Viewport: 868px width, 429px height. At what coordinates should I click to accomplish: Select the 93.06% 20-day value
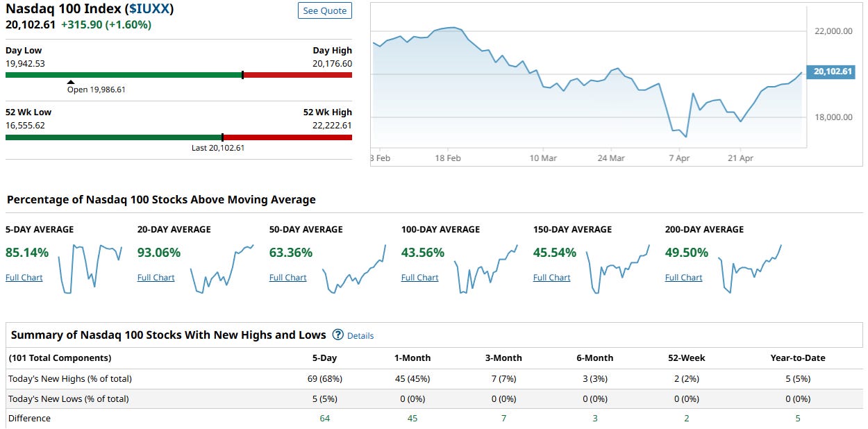tap(159, 253)
